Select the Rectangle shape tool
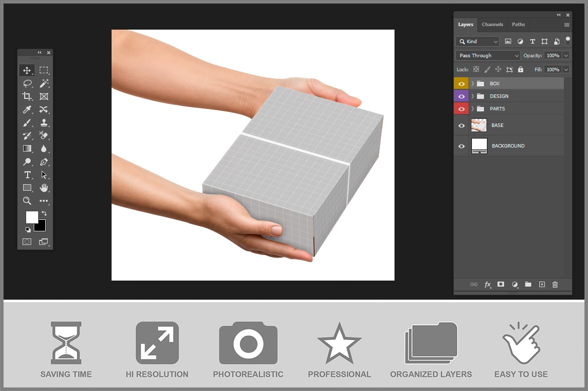 tap(27, 188)
